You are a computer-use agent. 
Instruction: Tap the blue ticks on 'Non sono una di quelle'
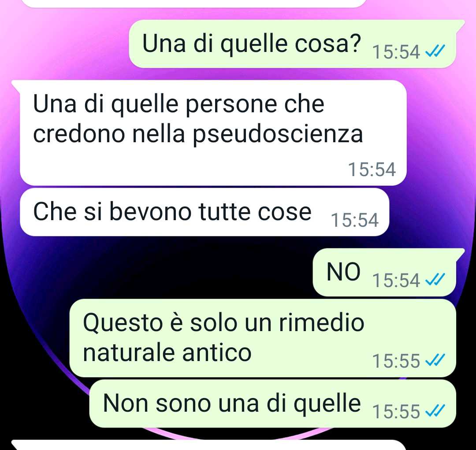(x=435, y=411)
